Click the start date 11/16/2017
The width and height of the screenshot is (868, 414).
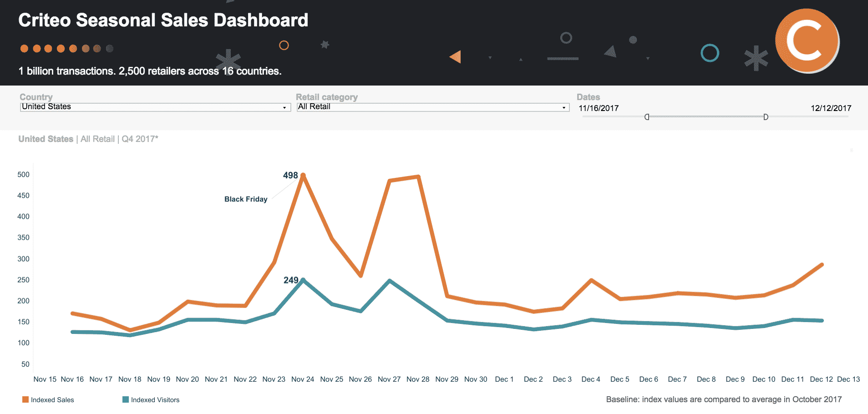[x=599, y=108]
